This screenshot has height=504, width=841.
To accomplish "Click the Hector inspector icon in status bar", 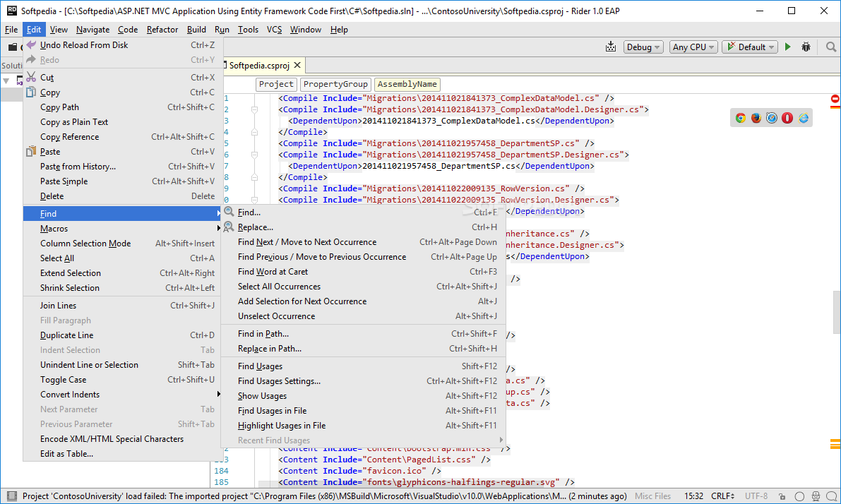I will click(816, 496).
